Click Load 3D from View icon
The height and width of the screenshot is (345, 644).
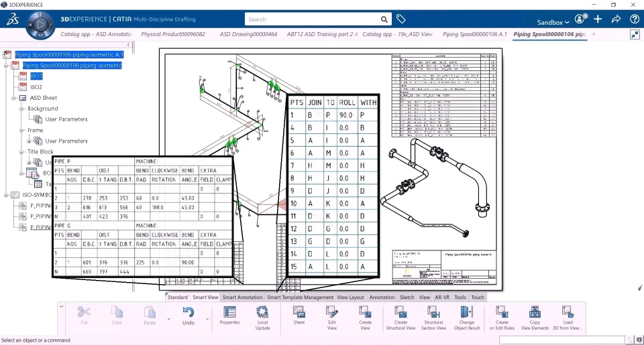click(568, 312)
